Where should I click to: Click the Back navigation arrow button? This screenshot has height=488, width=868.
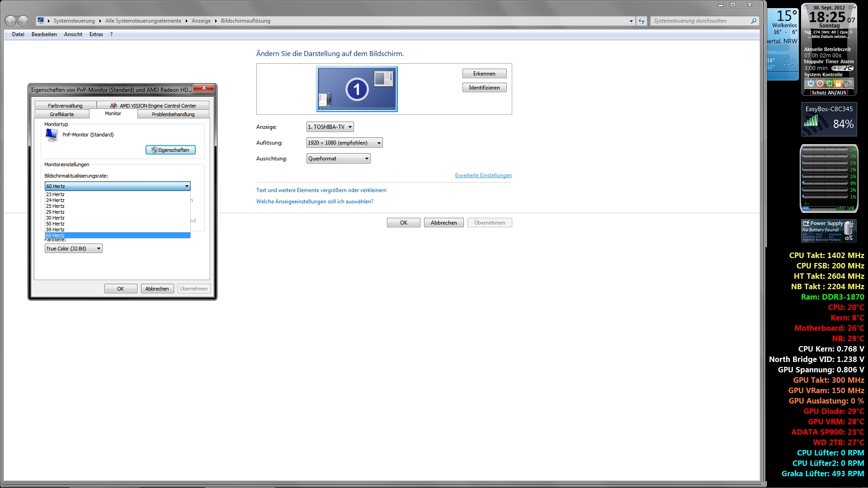coord(10,21)
